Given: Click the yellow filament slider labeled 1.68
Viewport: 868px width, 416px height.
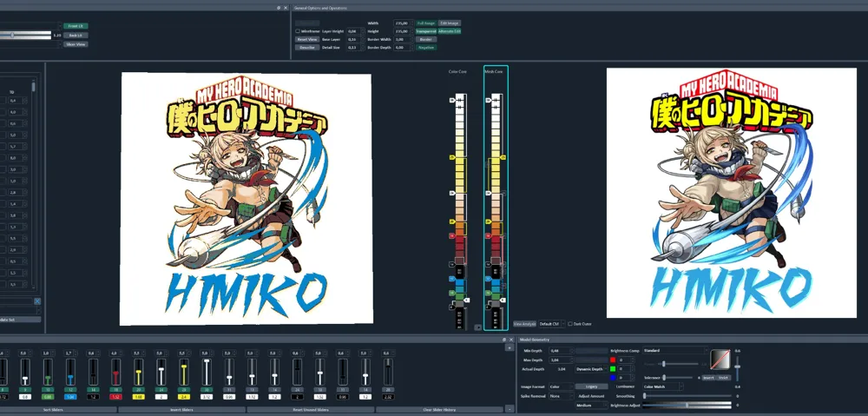Looking at the screenshot, I should tap(138, 372).
